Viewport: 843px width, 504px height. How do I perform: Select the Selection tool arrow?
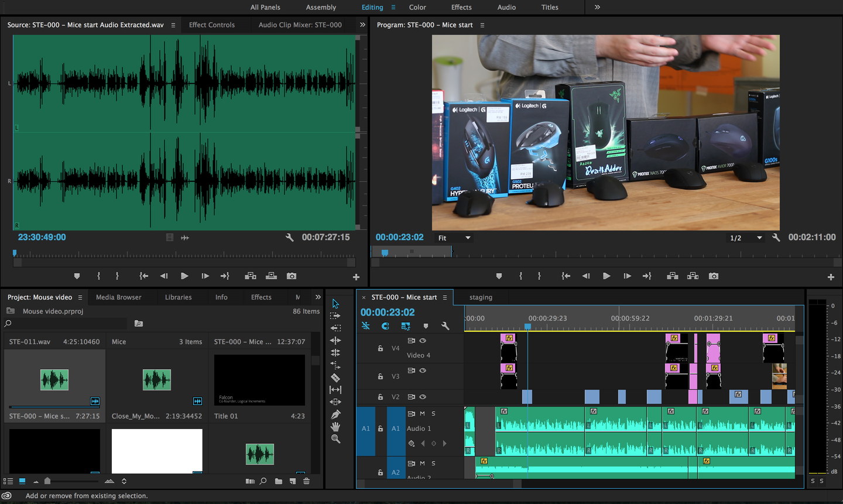click(335, 303)
